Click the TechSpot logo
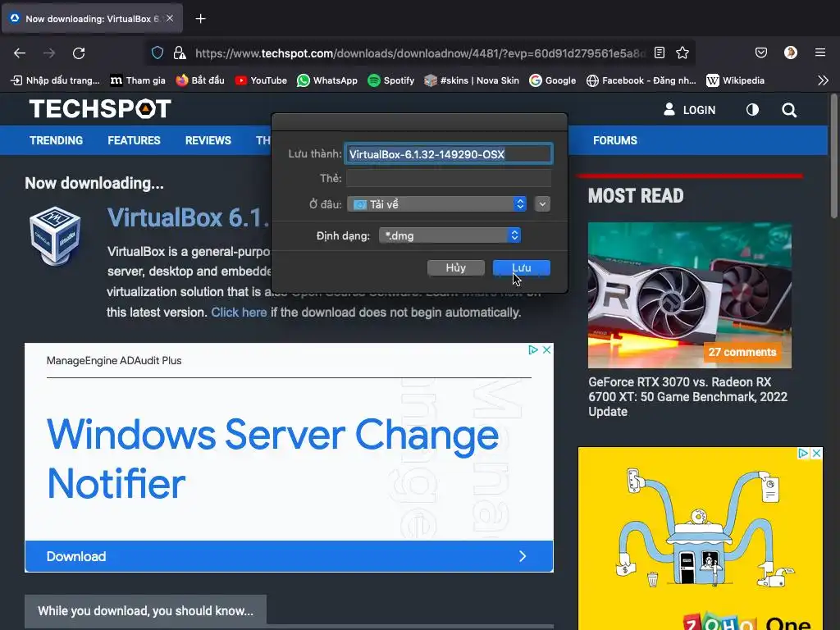Viewport: 840px width, 630px height. pos(100,109)
